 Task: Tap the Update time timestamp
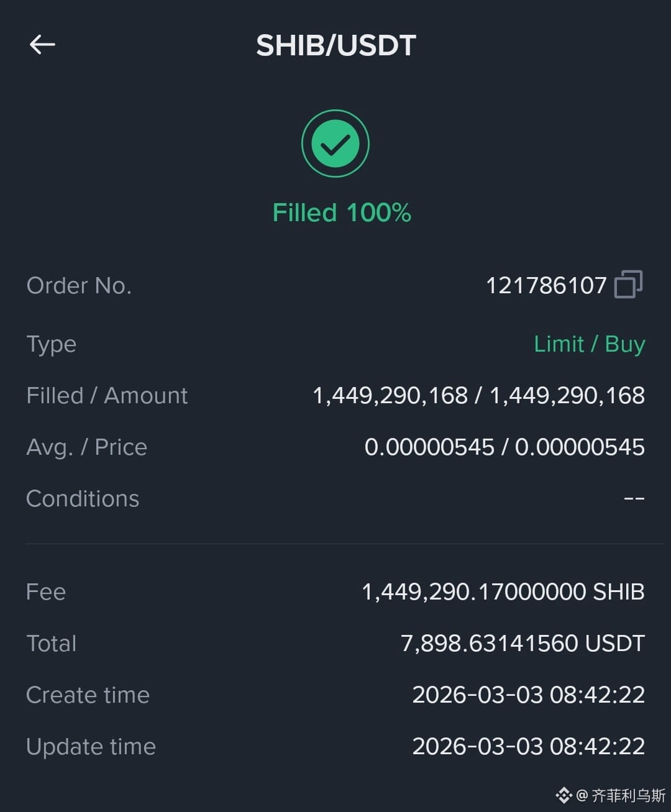coord(529,746)
